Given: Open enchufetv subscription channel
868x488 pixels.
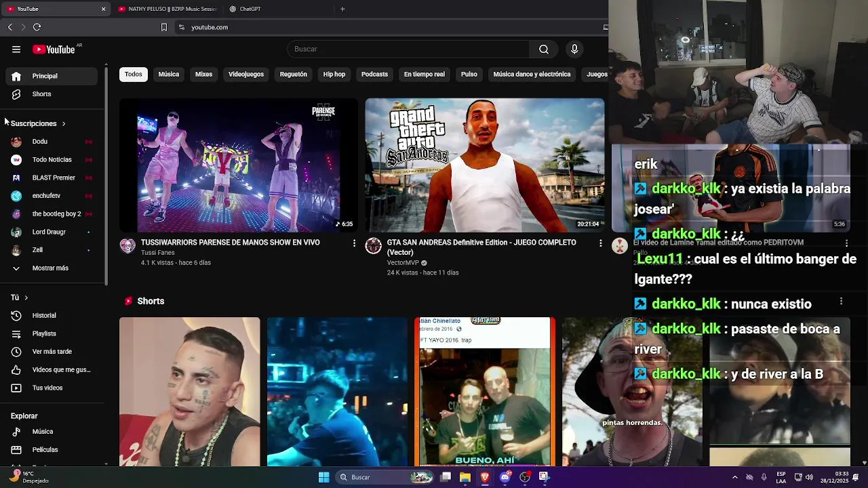Looking at the screenshot, I should point(53,196).
